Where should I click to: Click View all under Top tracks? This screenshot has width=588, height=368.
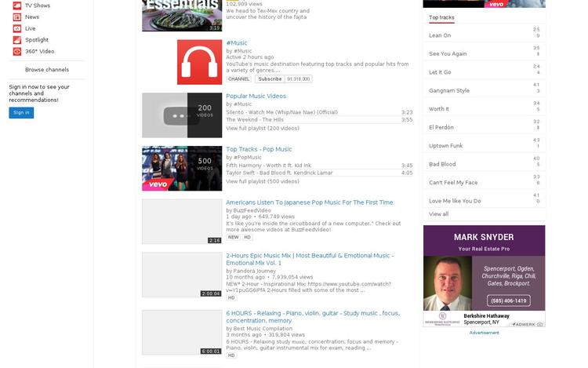click(x=438, y=214)
